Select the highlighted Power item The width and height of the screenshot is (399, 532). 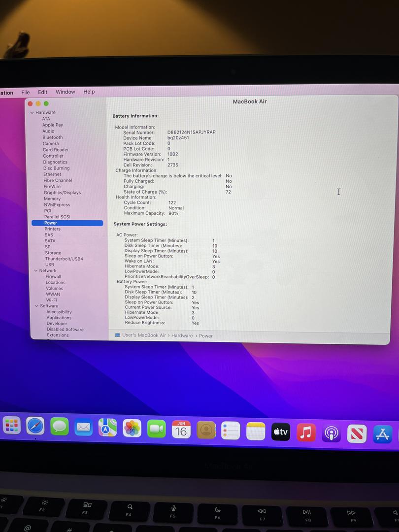tap(67, 223)
